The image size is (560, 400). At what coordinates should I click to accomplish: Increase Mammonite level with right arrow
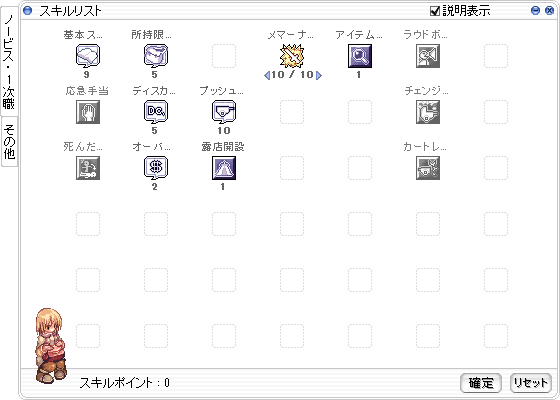[319, 75]
